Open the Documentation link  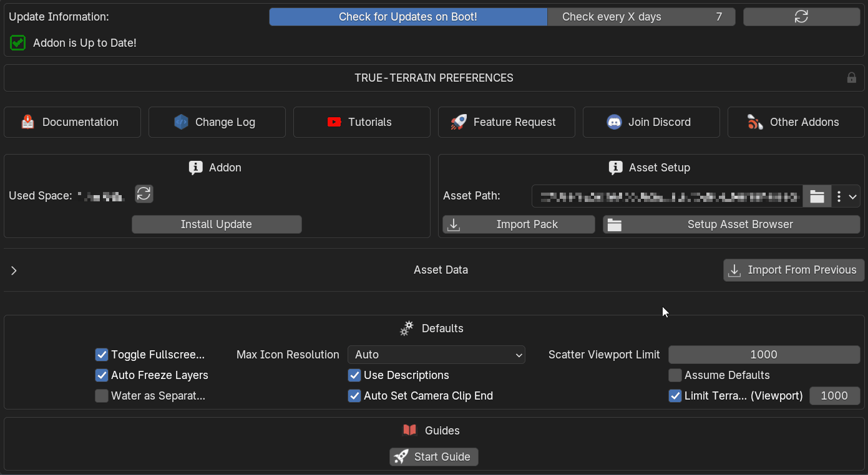click(72, 122)
